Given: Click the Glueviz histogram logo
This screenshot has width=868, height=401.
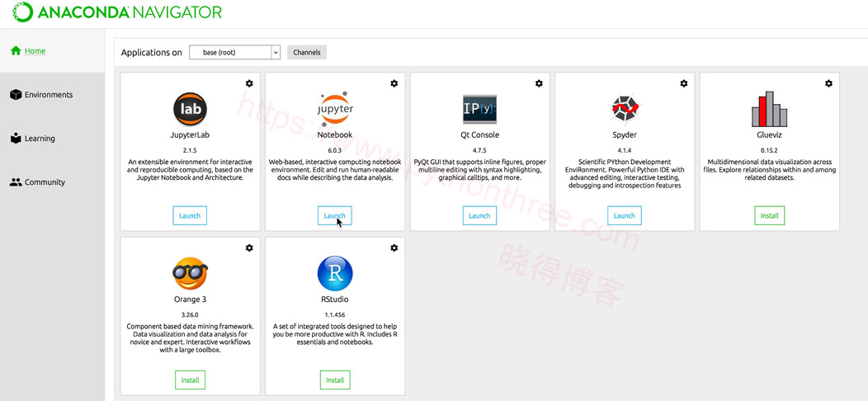Looking at the screenshot, I should point(770,109).
